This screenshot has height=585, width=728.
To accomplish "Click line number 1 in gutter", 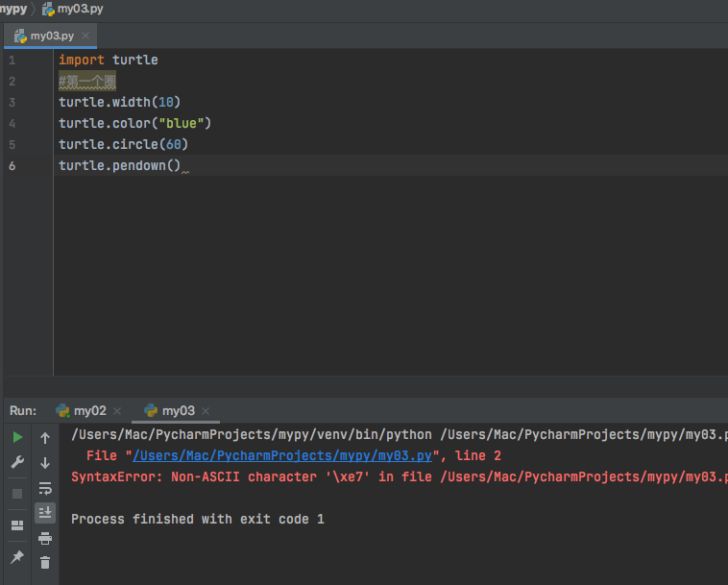I will click(12, 61).
